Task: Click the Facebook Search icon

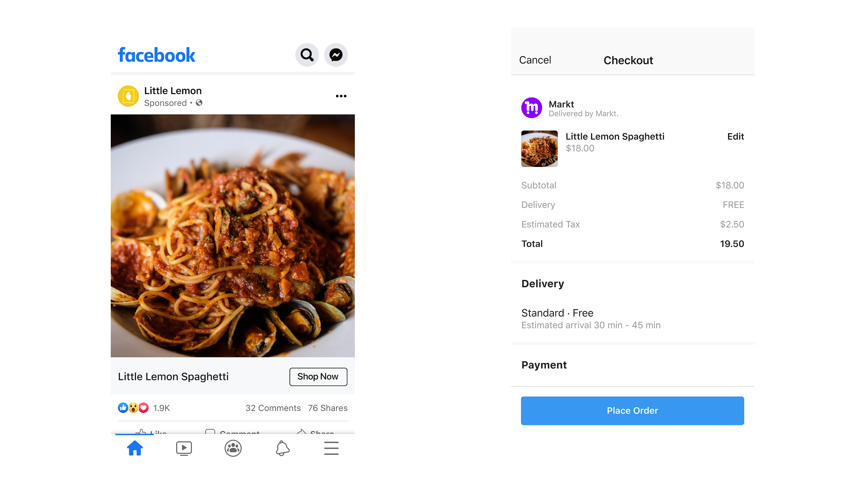Action: point(308,54)
